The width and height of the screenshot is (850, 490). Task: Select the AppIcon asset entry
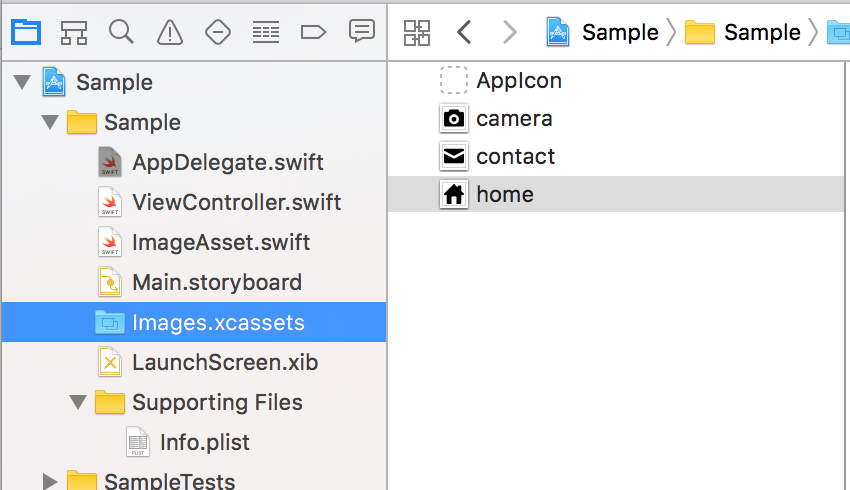pos(518,81)
